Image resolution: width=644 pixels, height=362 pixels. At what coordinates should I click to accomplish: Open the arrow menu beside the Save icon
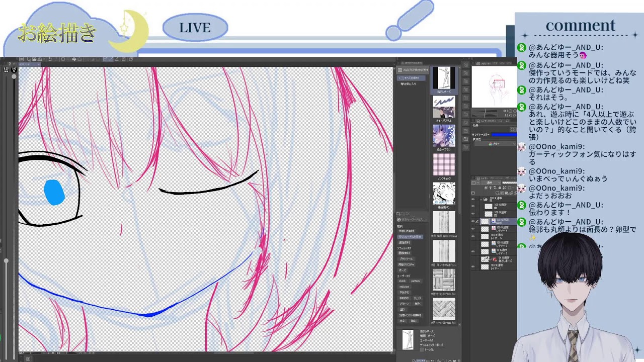[44, 59]
